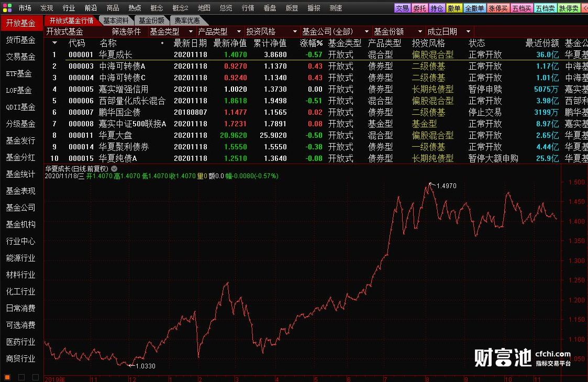This screenshot has height=382, width=588.
Task: Open the triangle menu before 代码 column header
Action: 55,43
